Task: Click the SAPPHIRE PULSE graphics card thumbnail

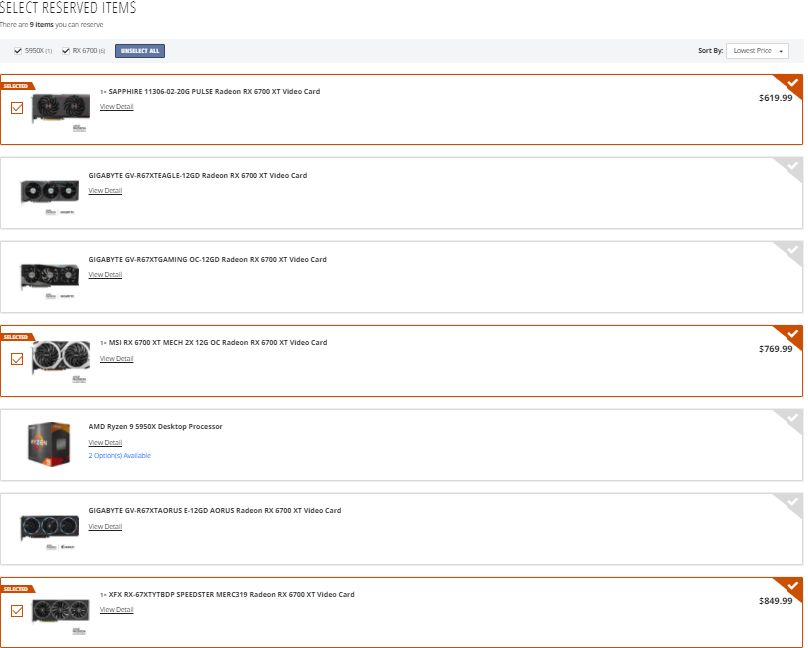Action: pos(61,109)
